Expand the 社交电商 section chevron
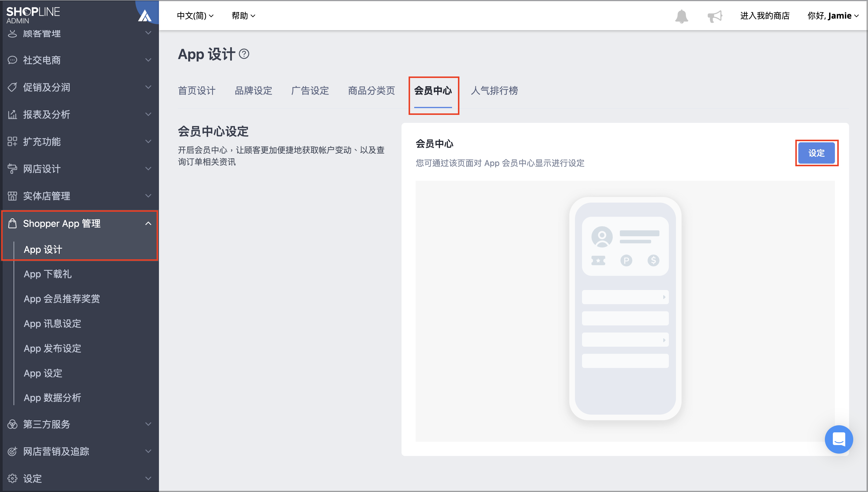 click(148, 60)
